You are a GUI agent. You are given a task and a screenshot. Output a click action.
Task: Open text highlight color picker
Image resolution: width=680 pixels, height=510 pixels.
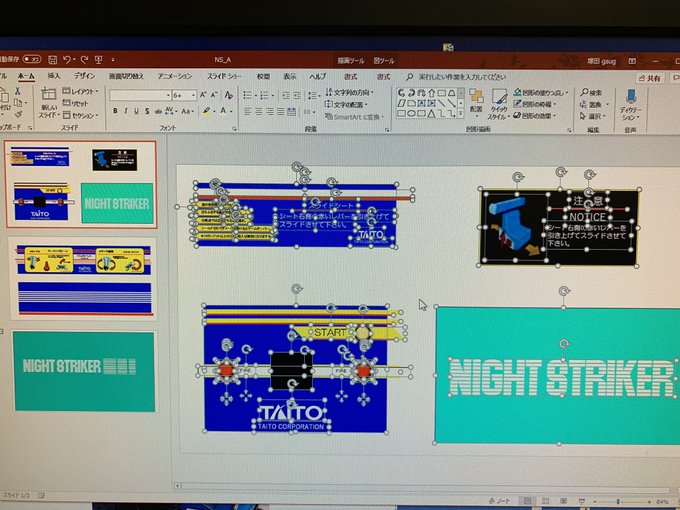click(x=209, y=111)
